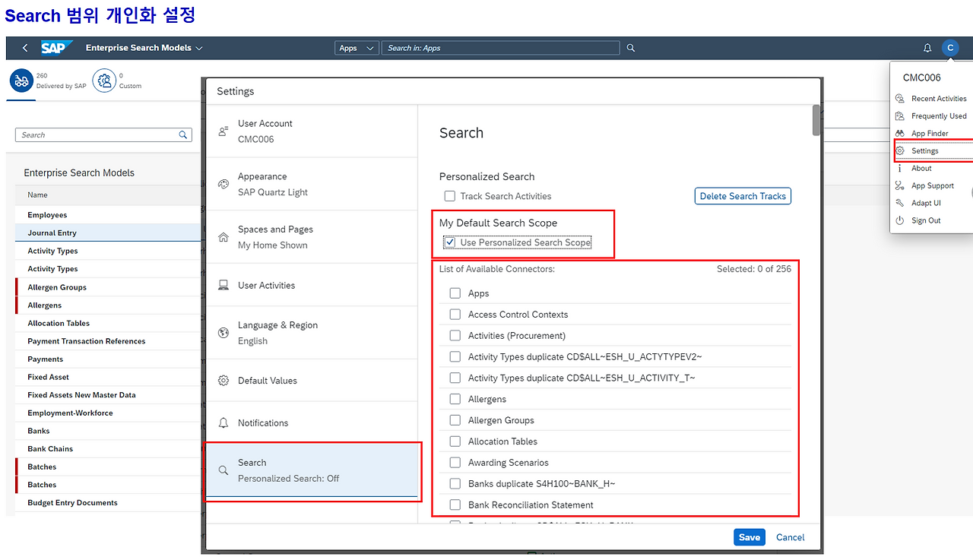Select the Employees model row
The width and height of the screenshot is (973, 560).
click(x=108, y=215)
